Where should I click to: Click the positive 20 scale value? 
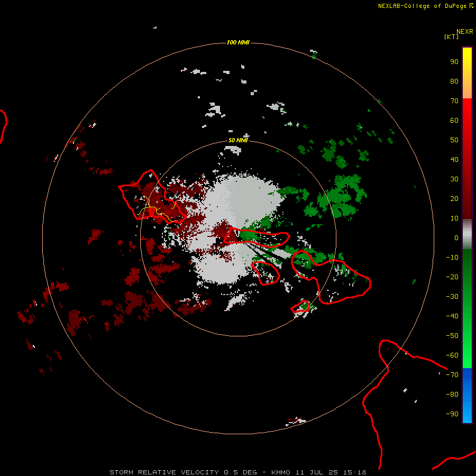(x=454, y=198)
